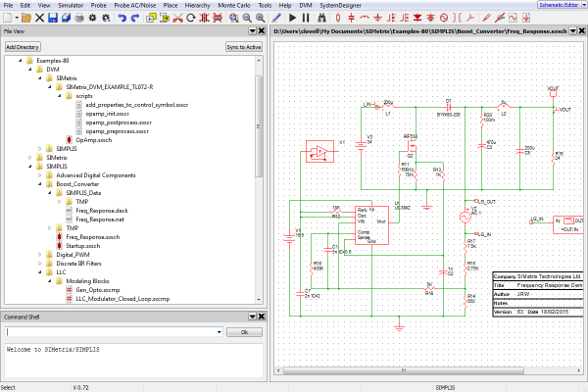Place a waveform voltage source from the toolbar

pos(444,18)
